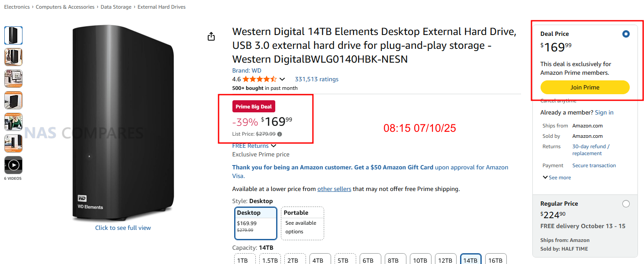Play the product videos thumbnail
The image size is (644, 264).
click(13, 165)
